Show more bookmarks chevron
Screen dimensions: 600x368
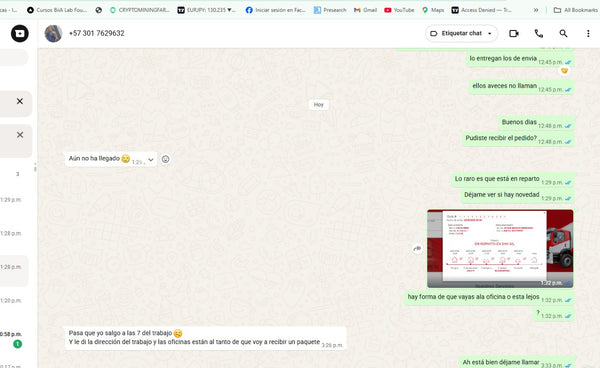point(536,10)
